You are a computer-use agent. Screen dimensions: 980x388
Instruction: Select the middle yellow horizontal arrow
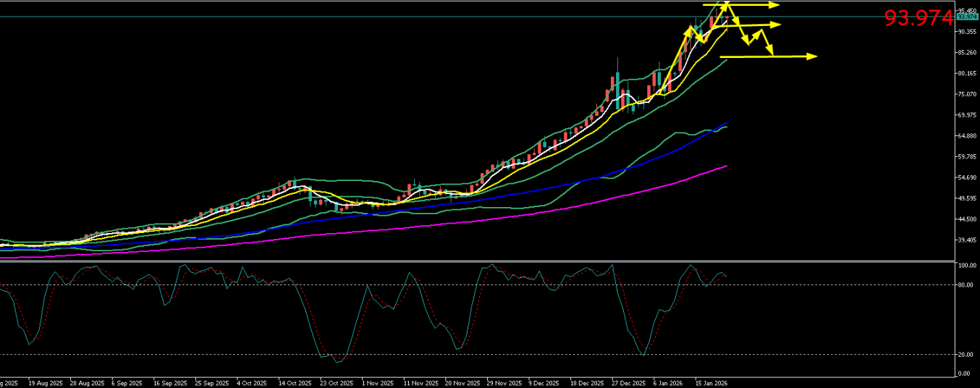(756, 25)
